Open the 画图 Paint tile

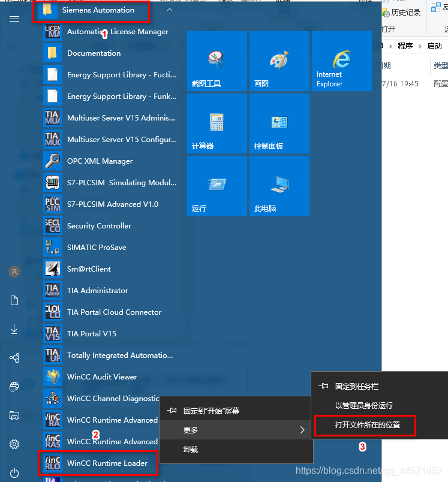(279, 61)
